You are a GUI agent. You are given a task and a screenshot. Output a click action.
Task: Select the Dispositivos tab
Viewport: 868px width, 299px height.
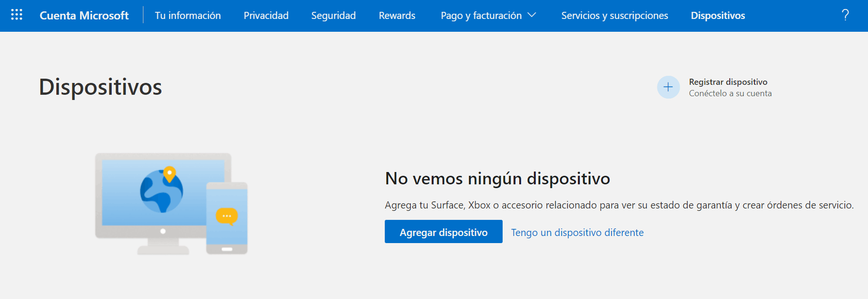pyautogui.click(x=718, y=16)
